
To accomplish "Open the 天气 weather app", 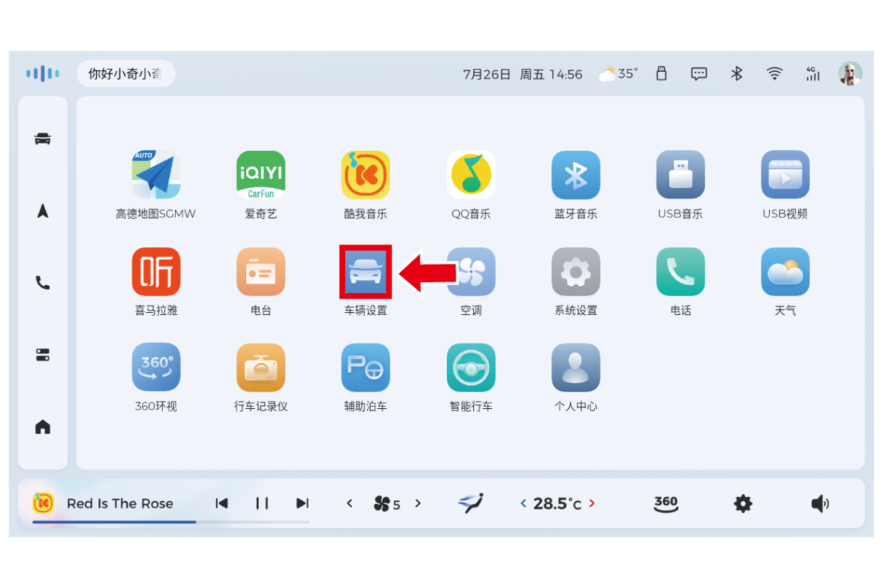I will coord(786,272).
